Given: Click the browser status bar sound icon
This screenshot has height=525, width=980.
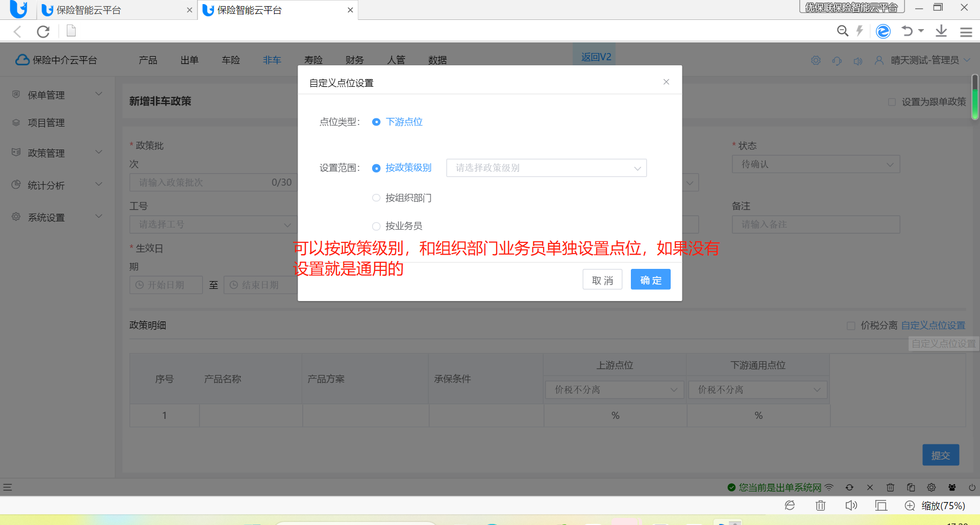Looking at the screenshot, I should 851,506.
